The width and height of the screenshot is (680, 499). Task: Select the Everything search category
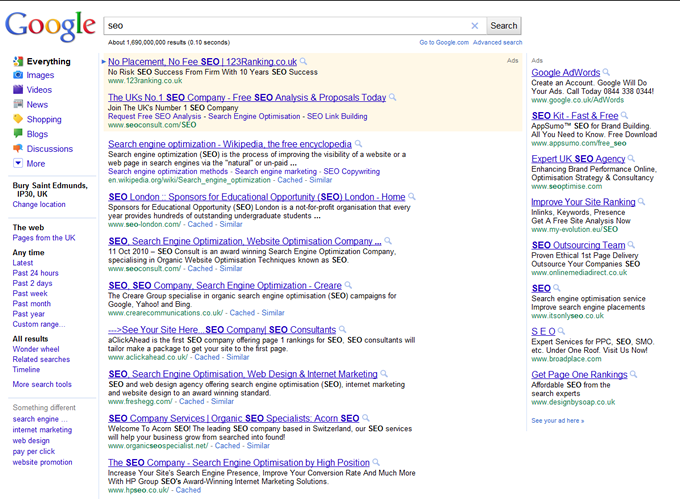pos(48,61)
